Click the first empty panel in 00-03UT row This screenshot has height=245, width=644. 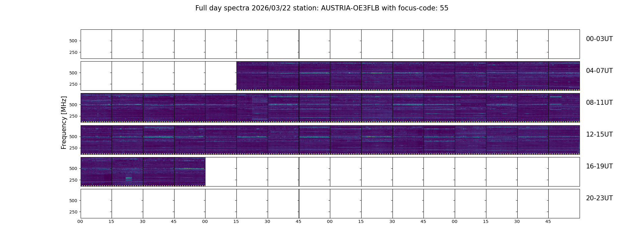[96, 44]
